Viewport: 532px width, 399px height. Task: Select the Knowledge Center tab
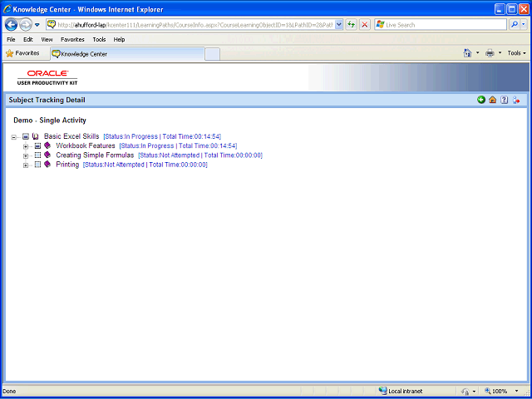[x=127, y=54]
